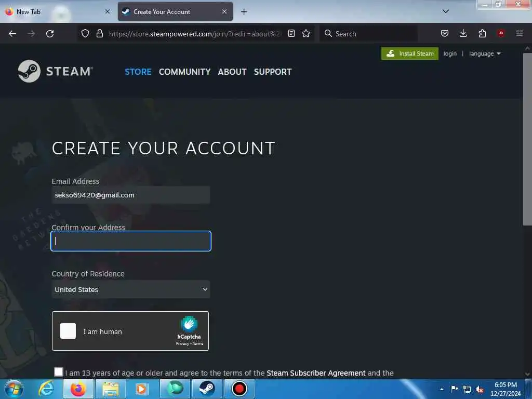Open the Steam taskbar icon
This screenshot has height=399, width=532.
tap(207, 389)
